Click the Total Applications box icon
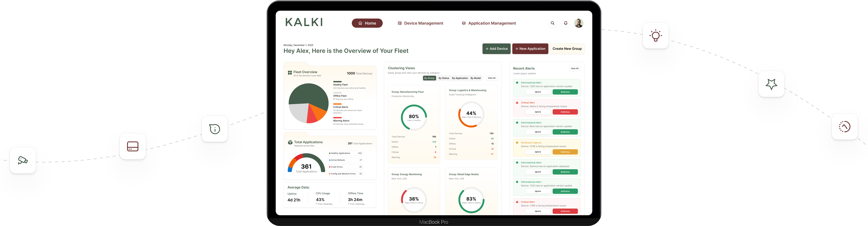The image size is (868, 226). click(x=290, y=142)
